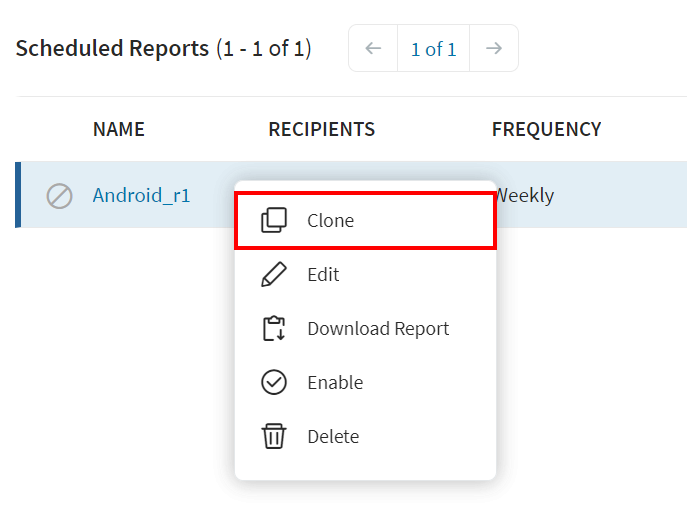This screenshot has height=515, width=687.
Task: Click the Weekly frequency cell
Action: 526,196
